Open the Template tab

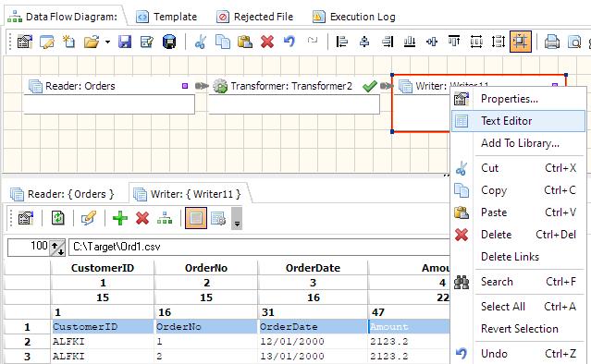tap(166, 17)
